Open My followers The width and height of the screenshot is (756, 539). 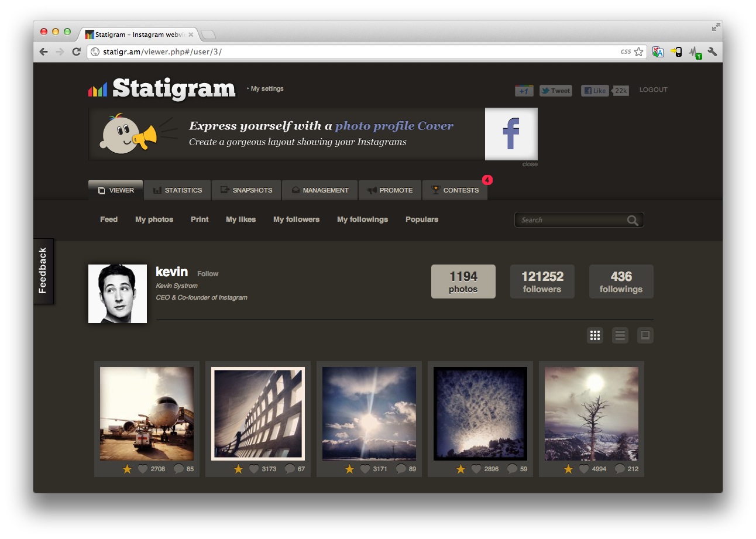point(296,219)
